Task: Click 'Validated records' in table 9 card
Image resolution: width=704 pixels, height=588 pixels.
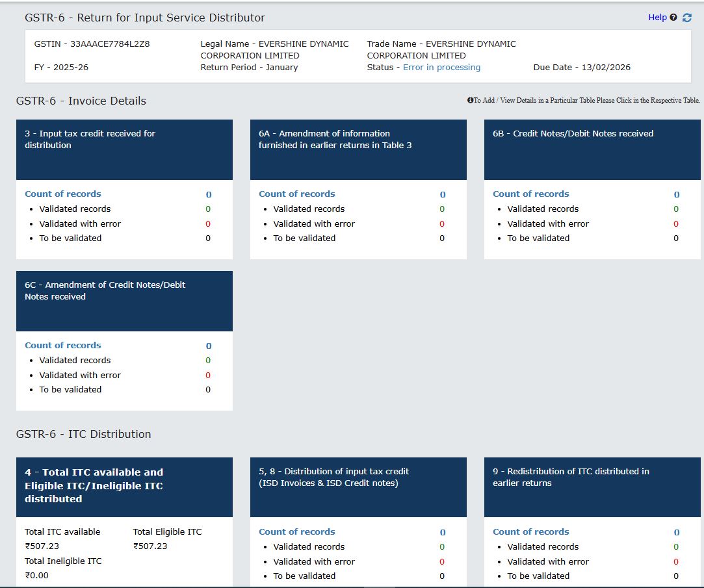Action: pyautogui.click(x=543, y=546)
